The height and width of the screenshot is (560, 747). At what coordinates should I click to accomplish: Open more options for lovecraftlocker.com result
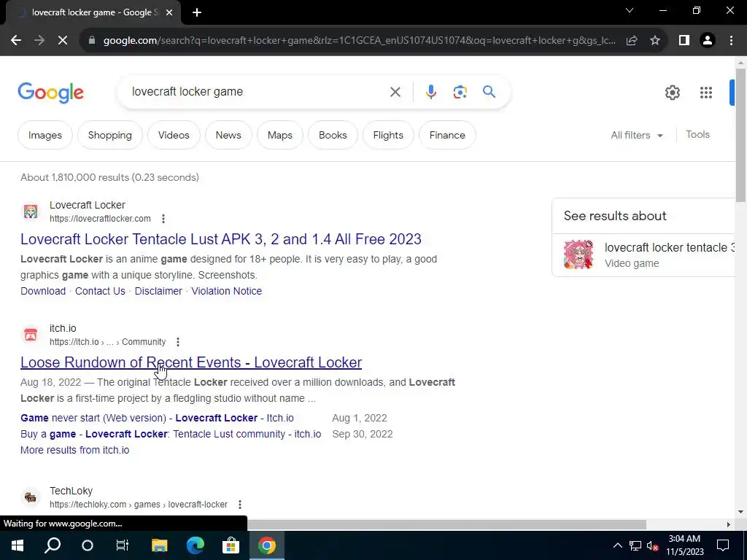coord(163,219)
